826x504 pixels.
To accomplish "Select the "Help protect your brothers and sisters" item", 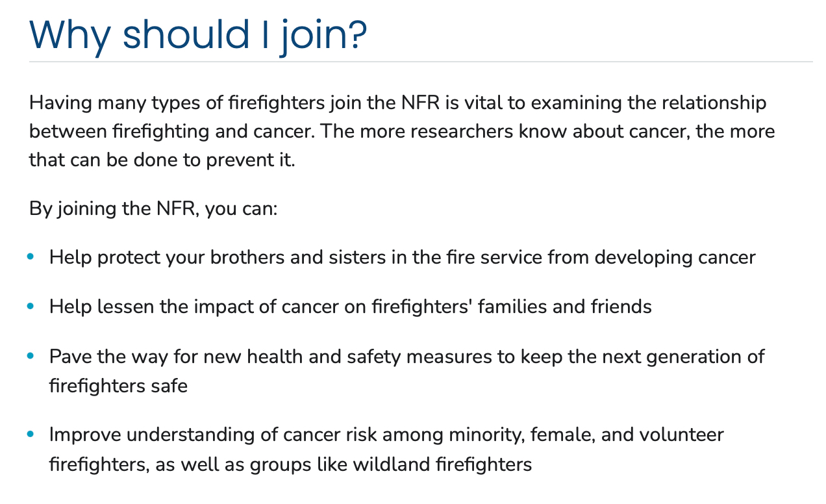I will [402, 257].
